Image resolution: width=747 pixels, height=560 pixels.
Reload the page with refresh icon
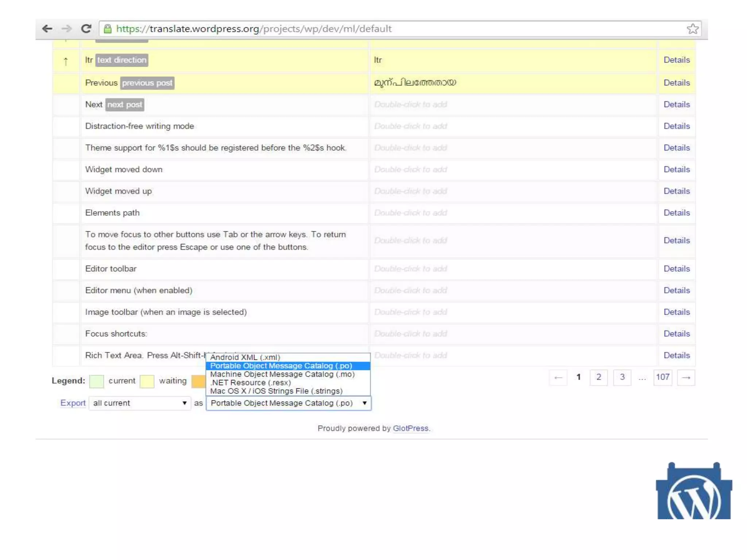tap(86, 28)
